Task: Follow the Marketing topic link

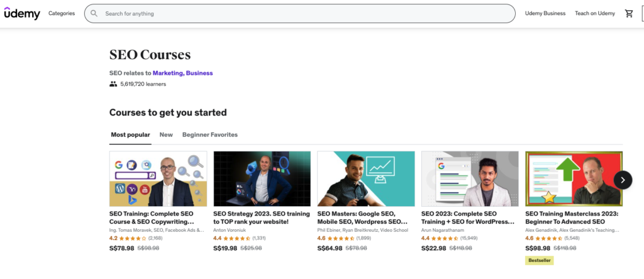Action: coord(168,73)
